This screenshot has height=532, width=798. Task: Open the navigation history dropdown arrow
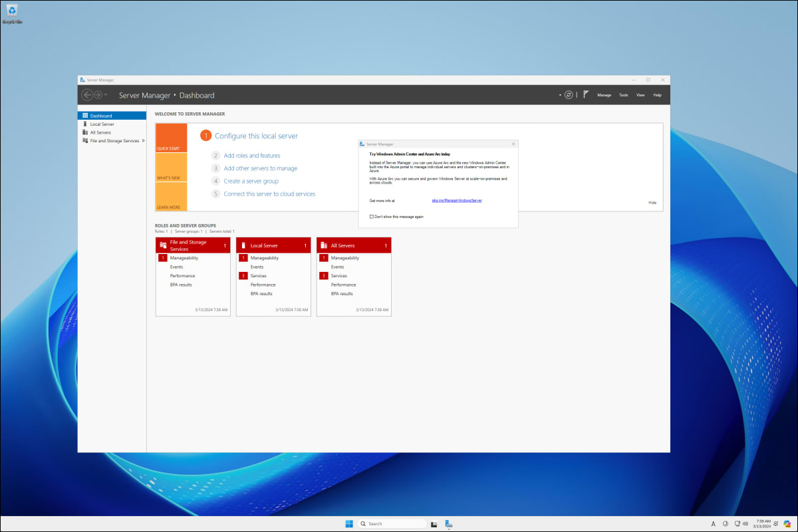(x=106, y=95)
